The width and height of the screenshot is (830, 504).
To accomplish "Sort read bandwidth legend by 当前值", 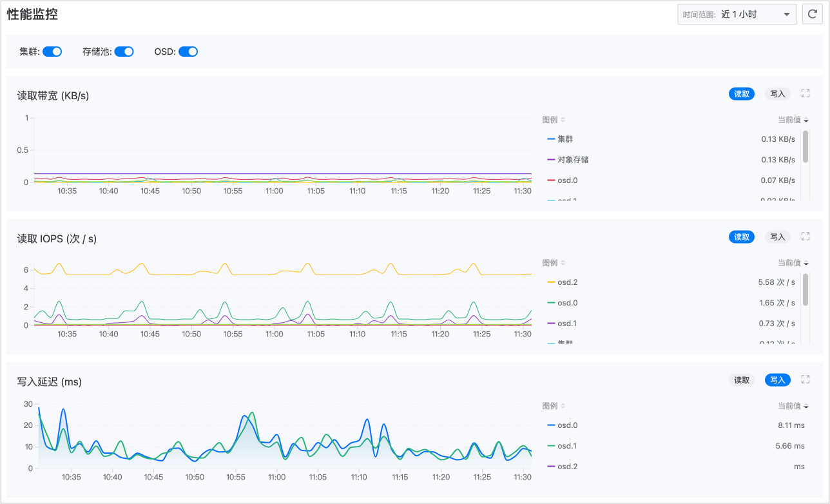I will [793, 120].
